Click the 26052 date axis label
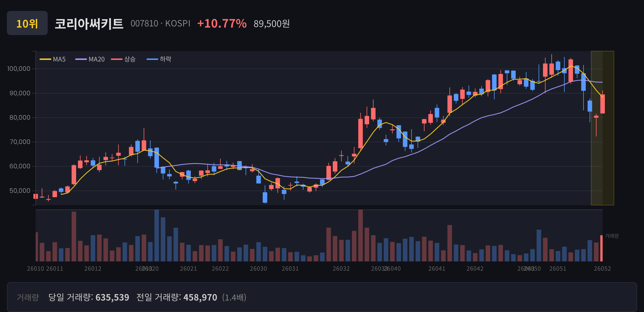 coord(602,269)
